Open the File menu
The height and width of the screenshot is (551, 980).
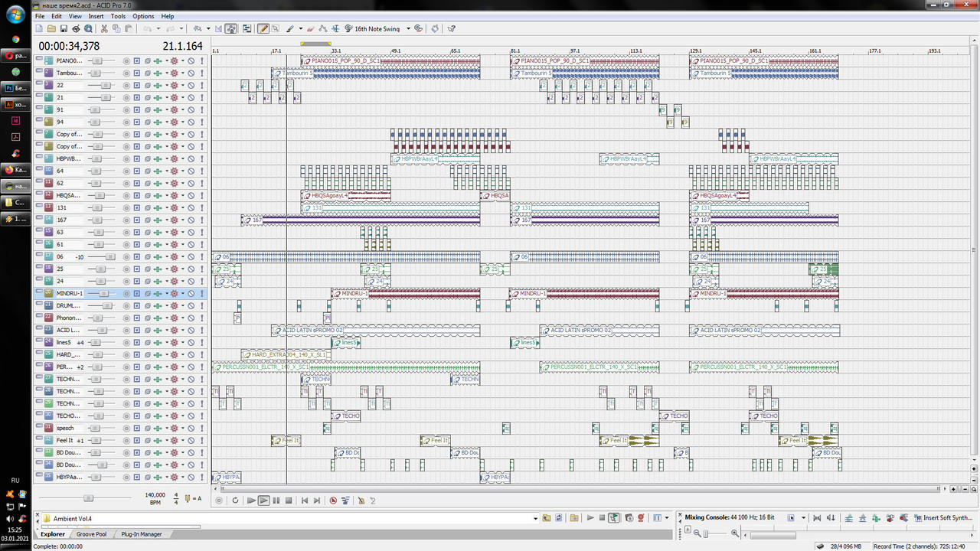click(39, 16)
